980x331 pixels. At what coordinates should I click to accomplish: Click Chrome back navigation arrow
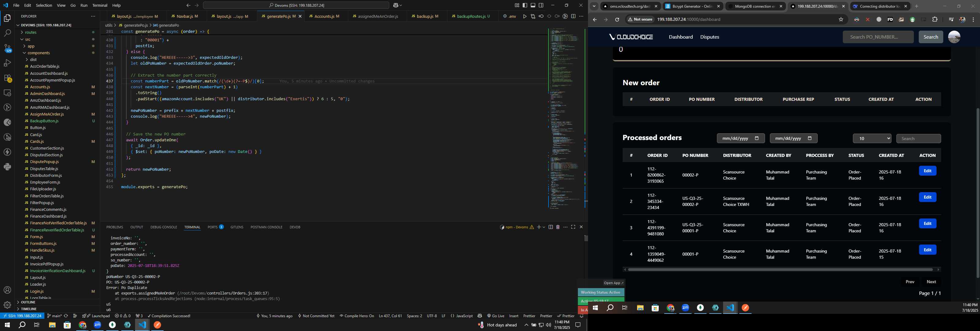[595, 19]
